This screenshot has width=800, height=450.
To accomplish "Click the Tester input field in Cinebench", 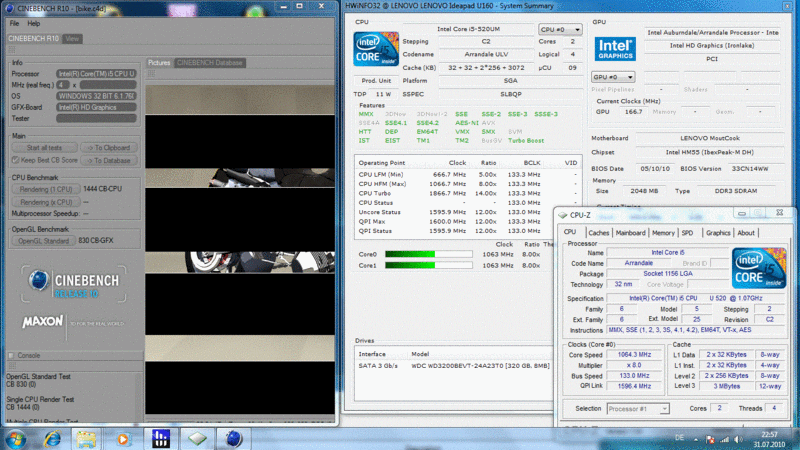I will [96, 118].
